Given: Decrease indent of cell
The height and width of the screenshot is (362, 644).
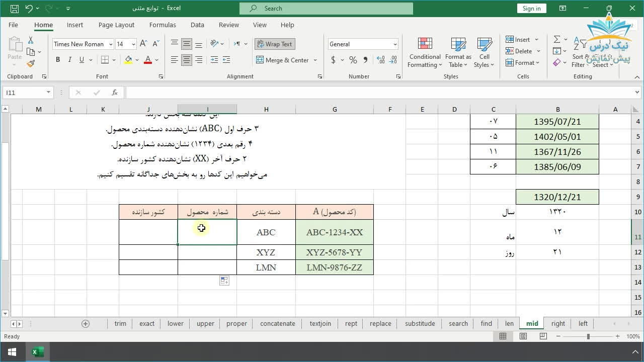Looking at the screenshot, I should click(214, 60).
